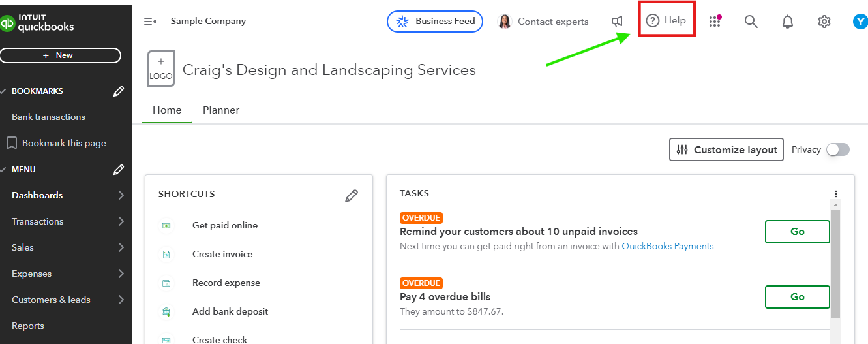Viewport: 868px width, 344px height.
Task: Add company logo placeholder
Action: [161, 69]
